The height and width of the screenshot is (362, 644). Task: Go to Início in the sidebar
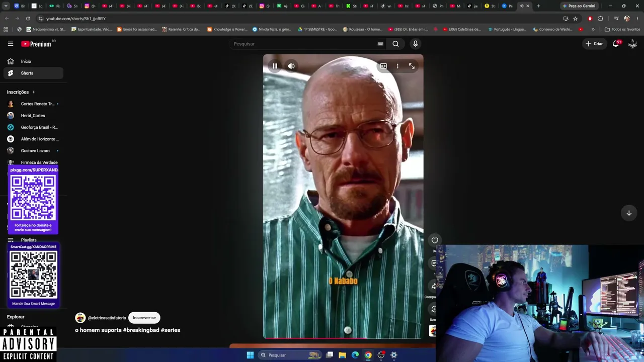pyautogui.click(x=33, y=61)
